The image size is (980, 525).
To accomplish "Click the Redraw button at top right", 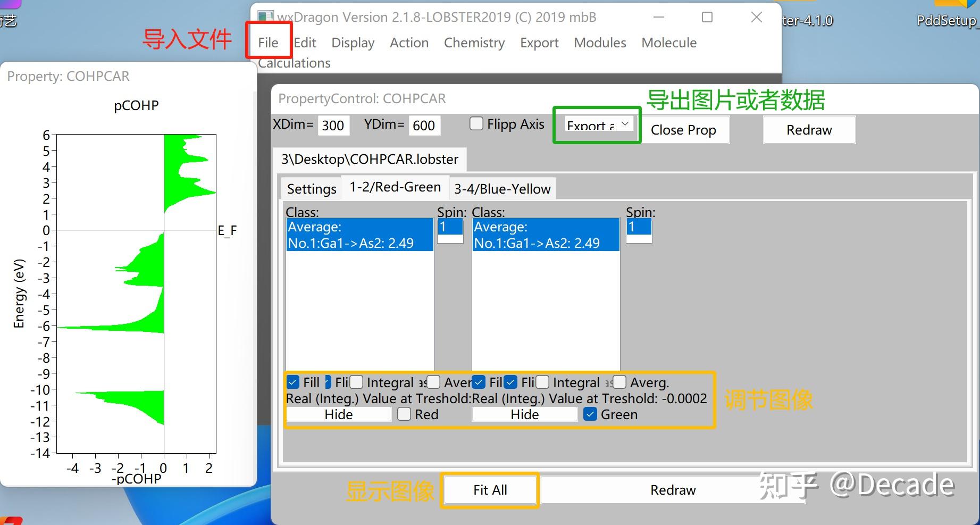I will coord(808,130).
